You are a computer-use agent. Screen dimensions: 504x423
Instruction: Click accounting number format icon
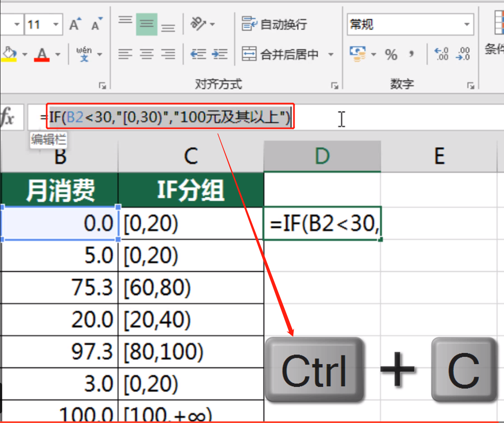pos(358,54)
